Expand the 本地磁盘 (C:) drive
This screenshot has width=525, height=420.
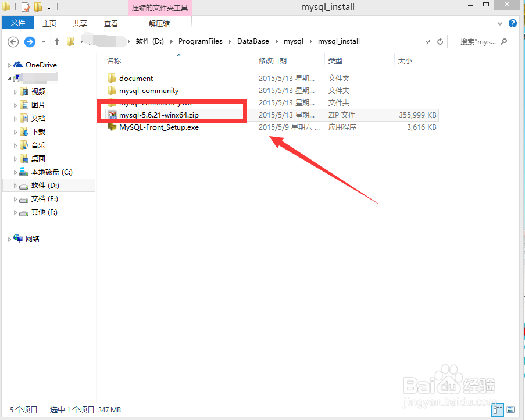point(16,172)
